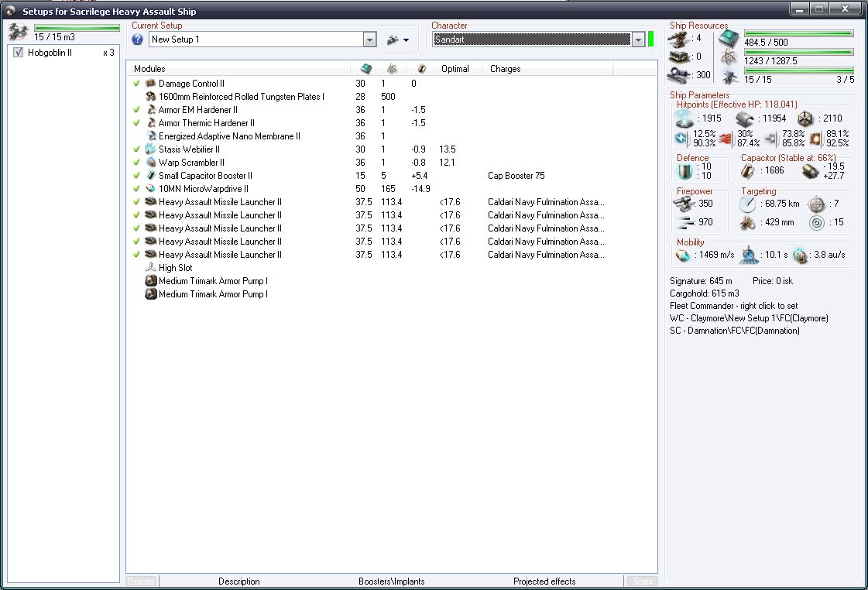The image size is (868, 590).
Task: Expand the Character dropdown arrow
Action: (x=638, y=39)
